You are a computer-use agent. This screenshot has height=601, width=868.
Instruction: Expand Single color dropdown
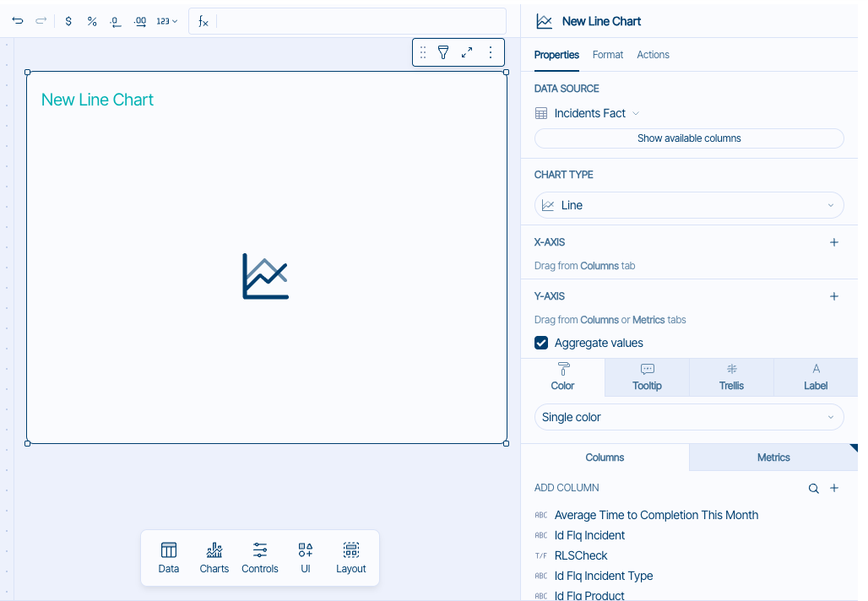coord(689,417)
